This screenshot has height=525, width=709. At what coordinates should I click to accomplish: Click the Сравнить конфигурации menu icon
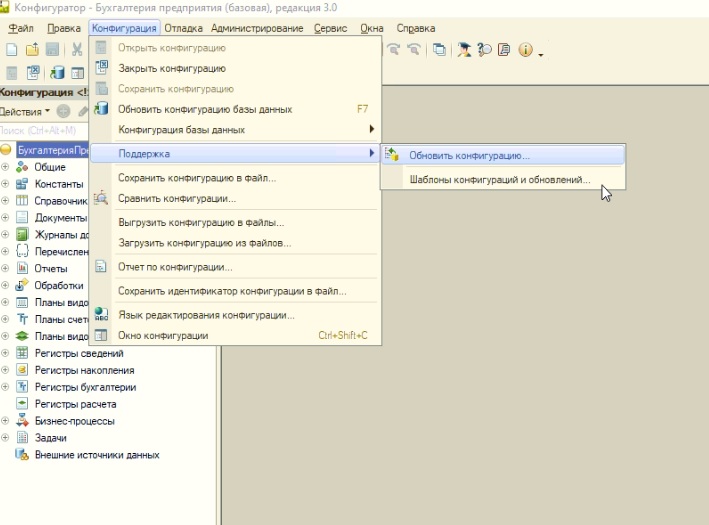point(101,198)
